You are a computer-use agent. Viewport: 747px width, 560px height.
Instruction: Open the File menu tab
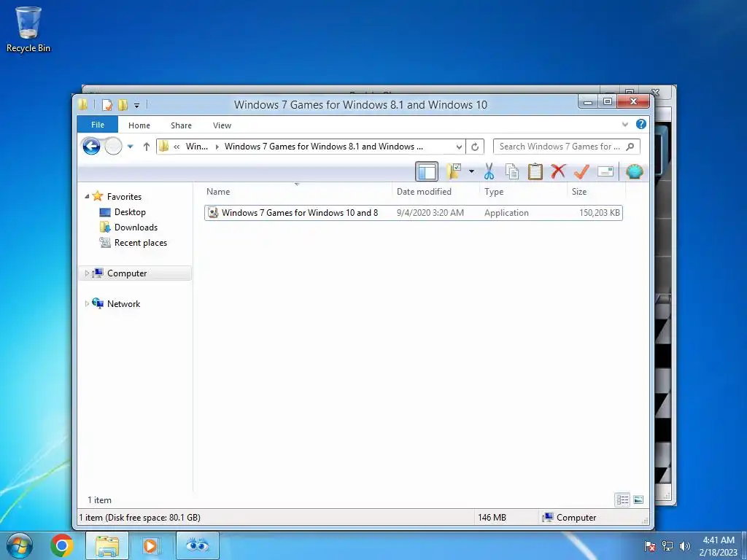(98, 125)
